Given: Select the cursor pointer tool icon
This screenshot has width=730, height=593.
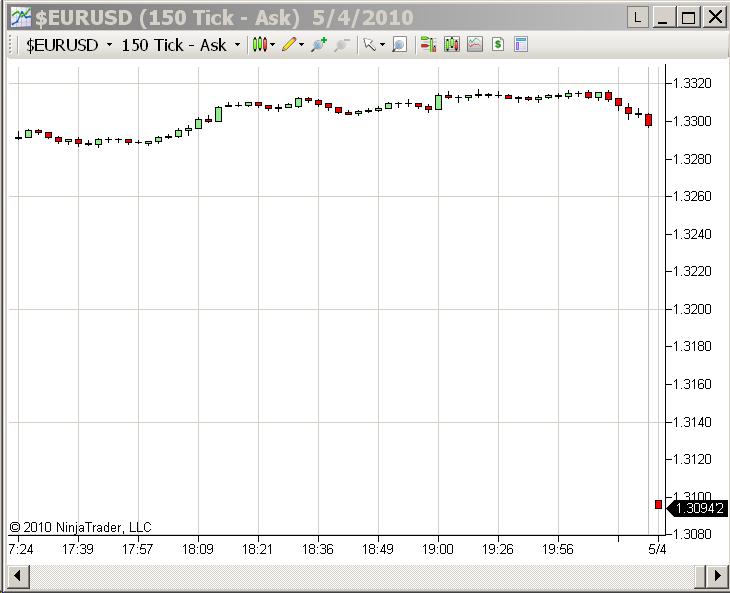Looking at the screenshot, I should (x=370, y=45).
